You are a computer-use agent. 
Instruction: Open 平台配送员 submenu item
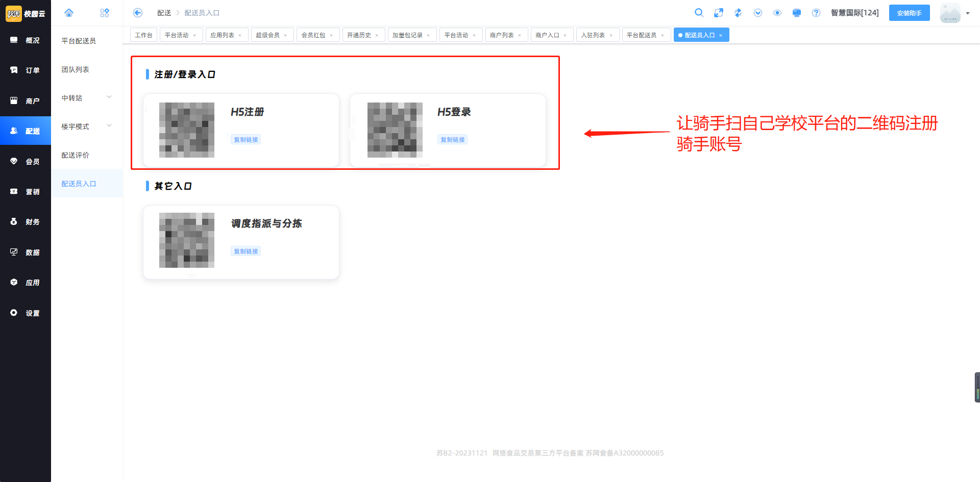pyautogui.click(x=87, y=41)
